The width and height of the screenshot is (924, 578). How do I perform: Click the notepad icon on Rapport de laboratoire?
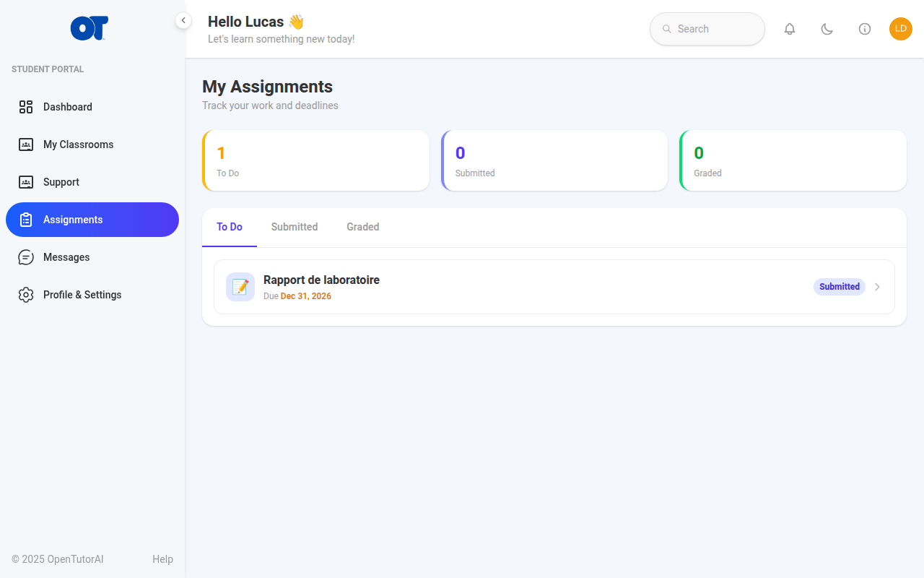(x=240, y=287)
